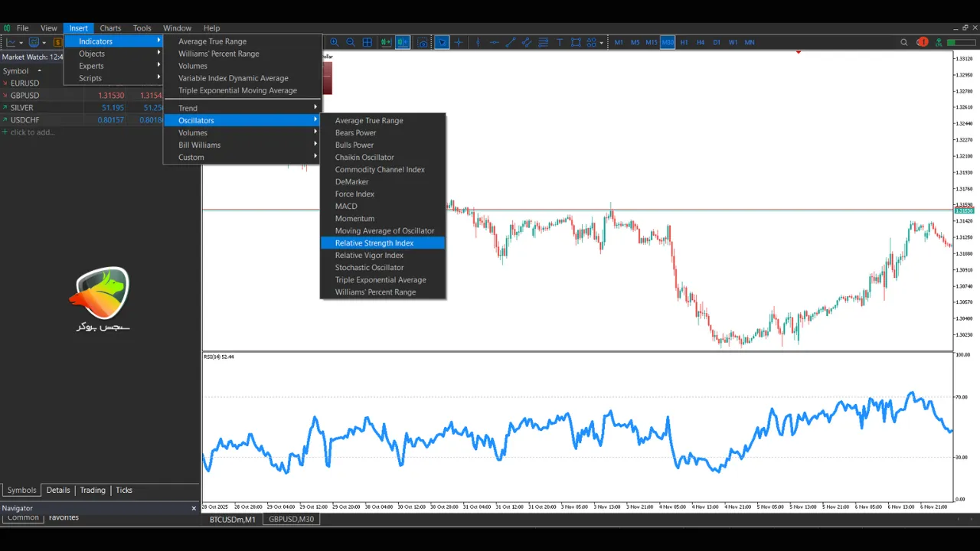Select MACD in the oscillators list
The width and height of the screenshot is (980, 551).
click(x=346, y=206)
